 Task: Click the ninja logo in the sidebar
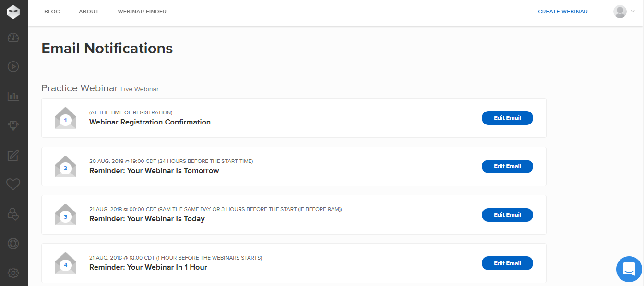coord(13,12)
